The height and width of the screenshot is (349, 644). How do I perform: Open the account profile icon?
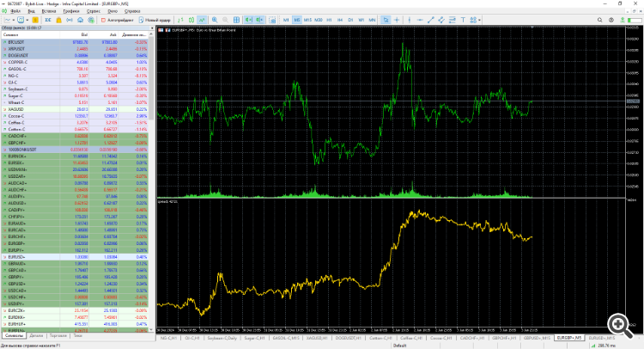[x=611, y=20]
